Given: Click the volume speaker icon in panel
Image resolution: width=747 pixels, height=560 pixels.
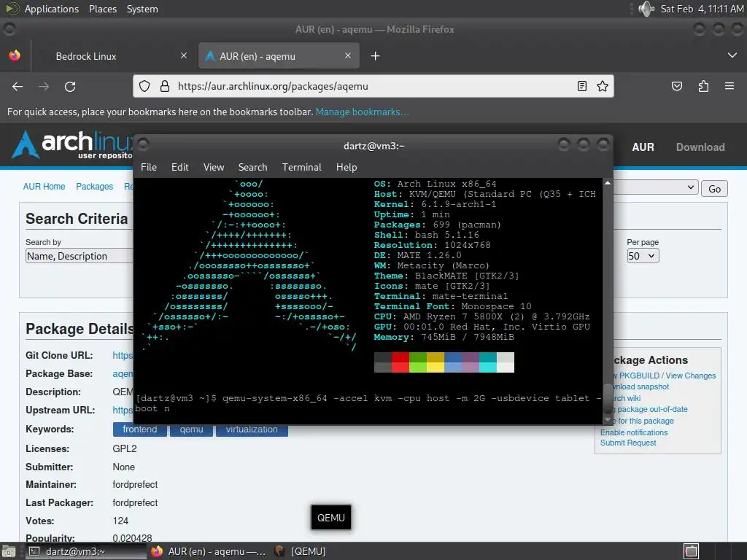Looking at the screenshot, I should 646,9.
